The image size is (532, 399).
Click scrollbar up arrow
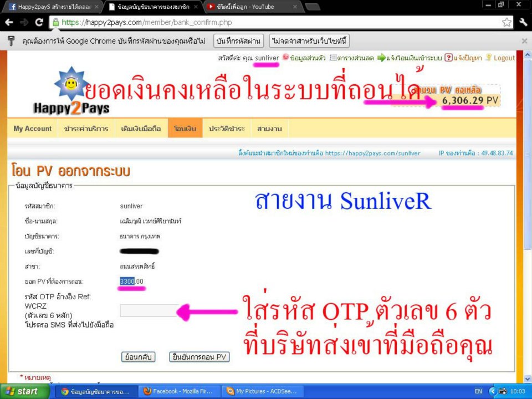pyautogui.click(x=528, y=55)
